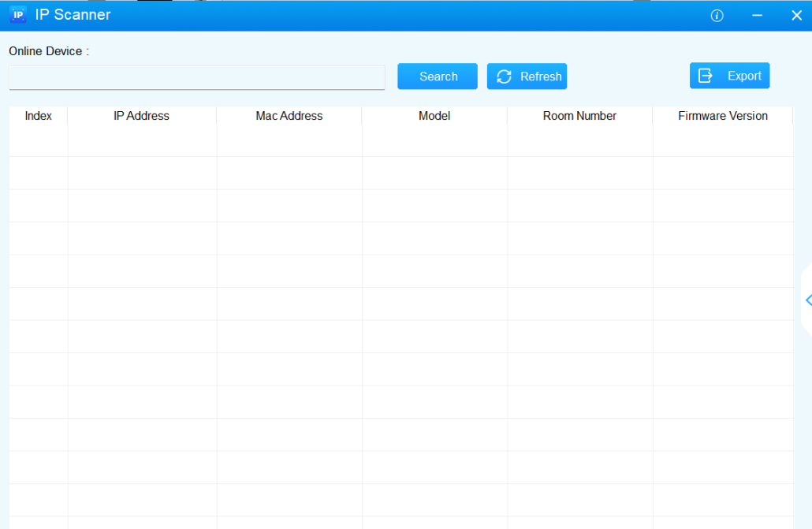Sort by IP Address column header
Viewport: 812px width, 529px height.
point(141,116)
